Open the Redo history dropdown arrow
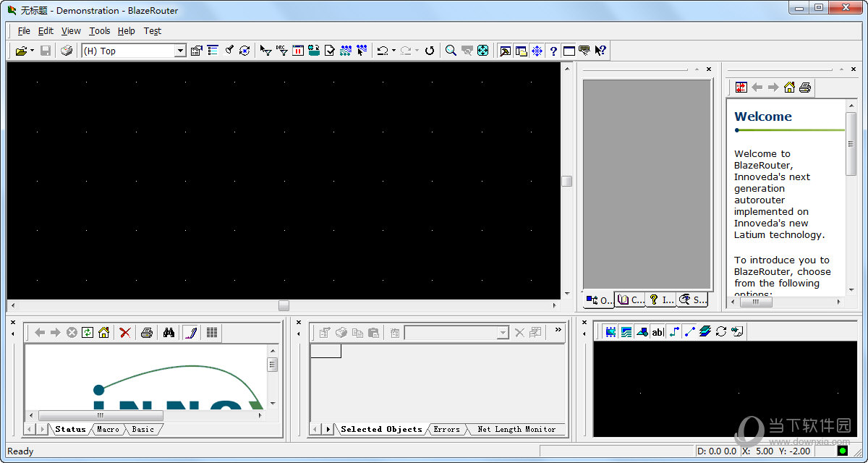This screenshot has width=868, height=463. pyautogui.click(x=417, y=51)
